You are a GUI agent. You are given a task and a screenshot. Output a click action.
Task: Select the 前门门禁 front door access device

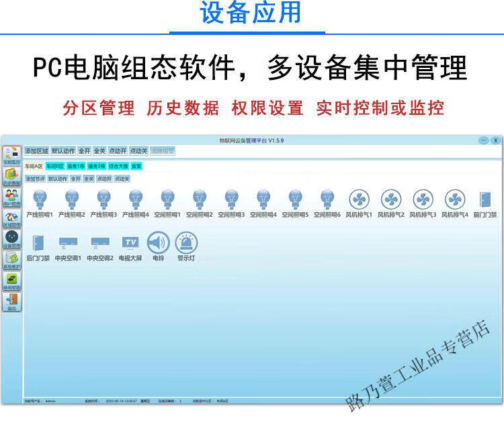(485, 199)
